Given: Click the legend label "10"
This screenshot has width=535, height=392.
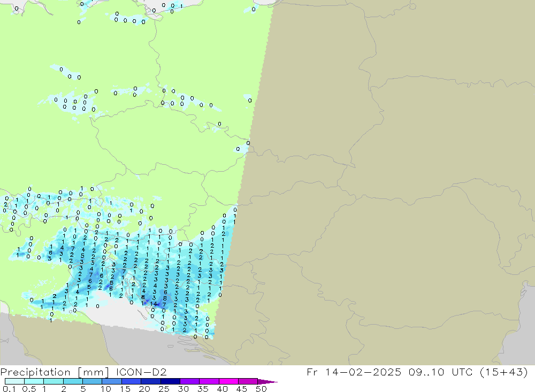Looking at the screenshot, I should point(106,389).
